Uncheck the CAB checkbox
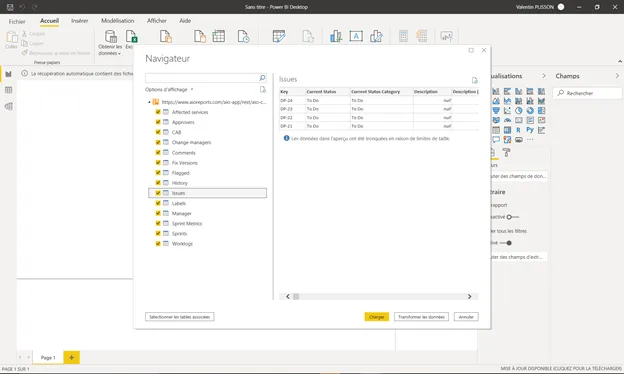 point(158,132)
